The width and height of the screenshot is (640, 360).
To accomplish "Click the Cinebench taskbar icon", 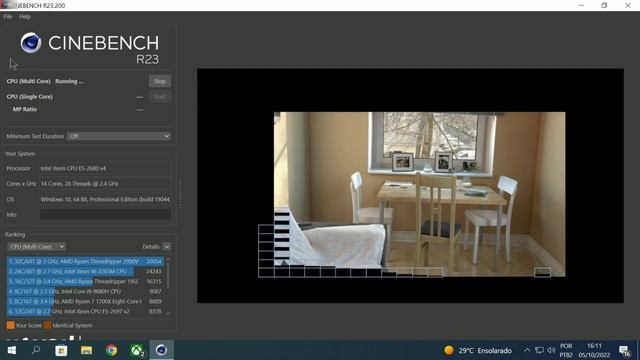I will pyautogui.click(x=162, y=350).
